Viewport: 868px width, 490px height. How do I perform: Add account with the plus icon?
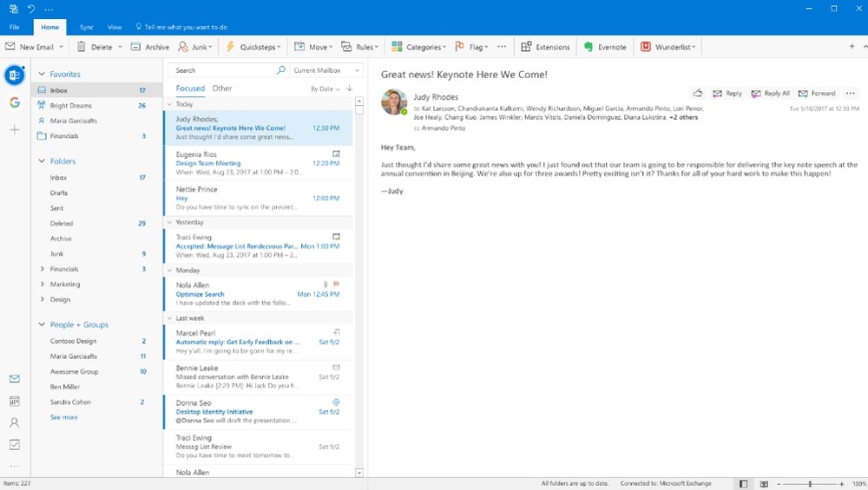click(x=15, y=130)
